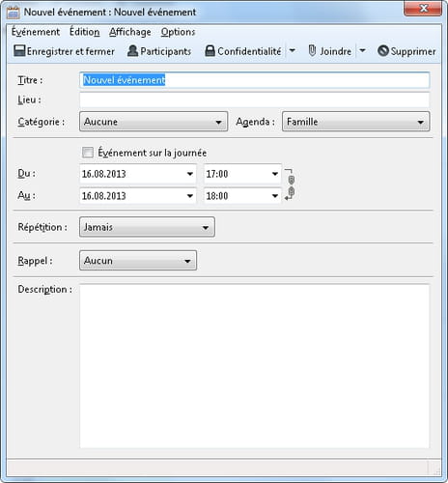Open the Catégorie dropdown showing Aucune
448x483 pixels.
[x=154, y=122]
